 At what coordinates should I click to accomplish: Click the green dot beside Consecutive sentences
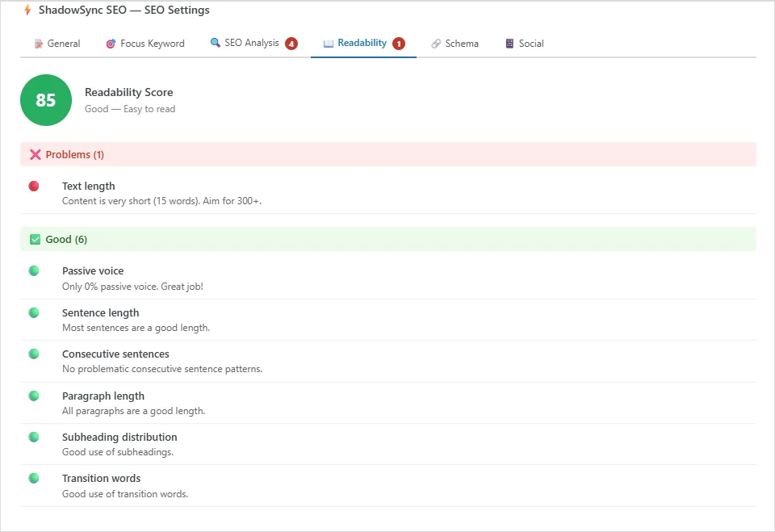pyautogui.click(x=34, y=354)
